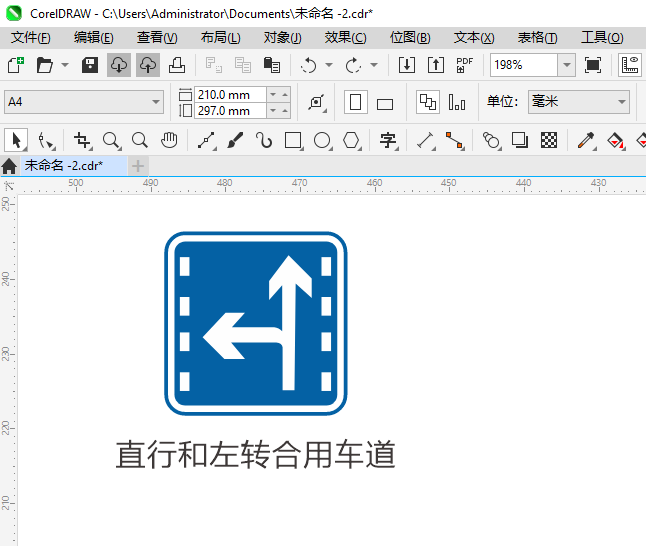Add a new document with plus tab
This screenshot has width=646, height=546.
click(x=138, y=166)
